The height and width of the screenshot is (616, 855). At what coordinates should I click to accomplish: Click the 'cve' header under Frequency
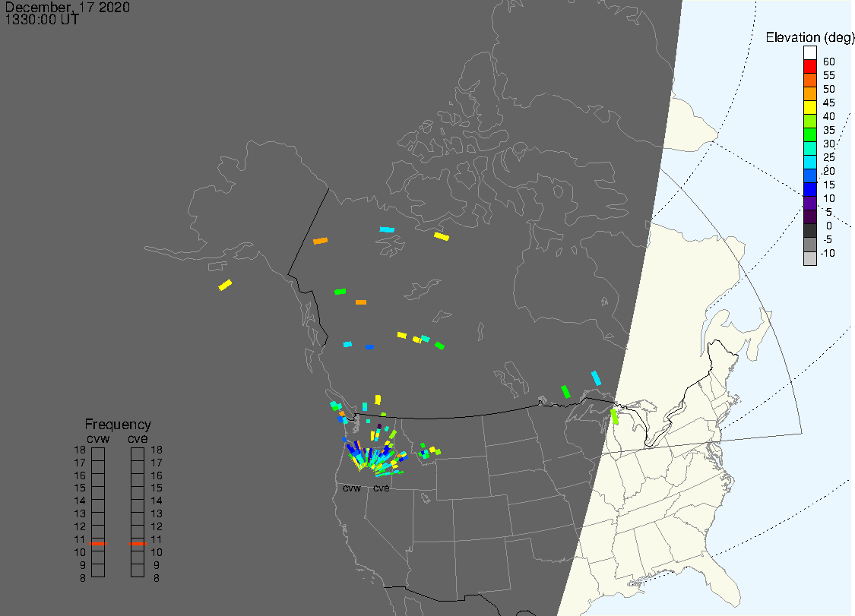pos(138,439)
